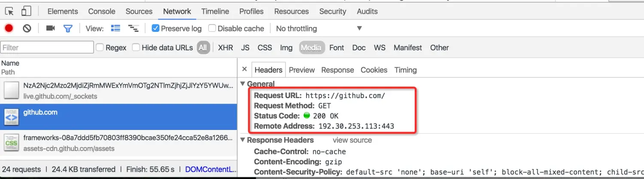The image size is (644, 179).
Task: Click the Request Method GET value
Action: point(325,105)
